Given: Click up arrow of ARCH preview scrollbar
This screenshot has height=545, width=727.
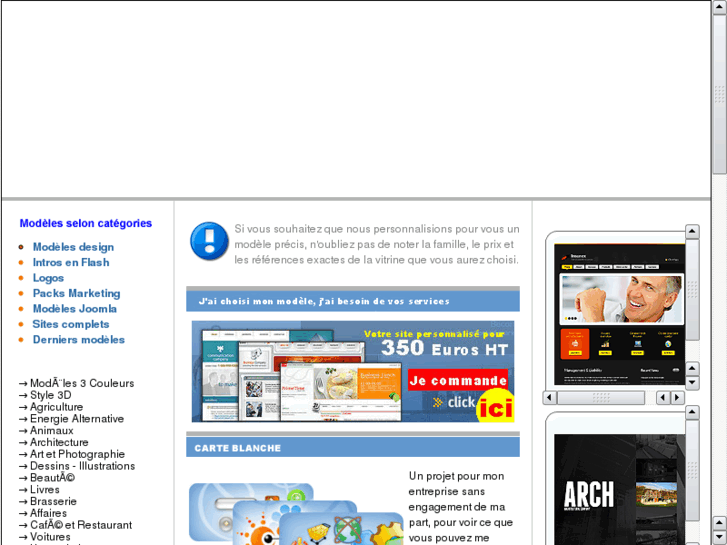Looking at the screenshot, I should point(692,411).
